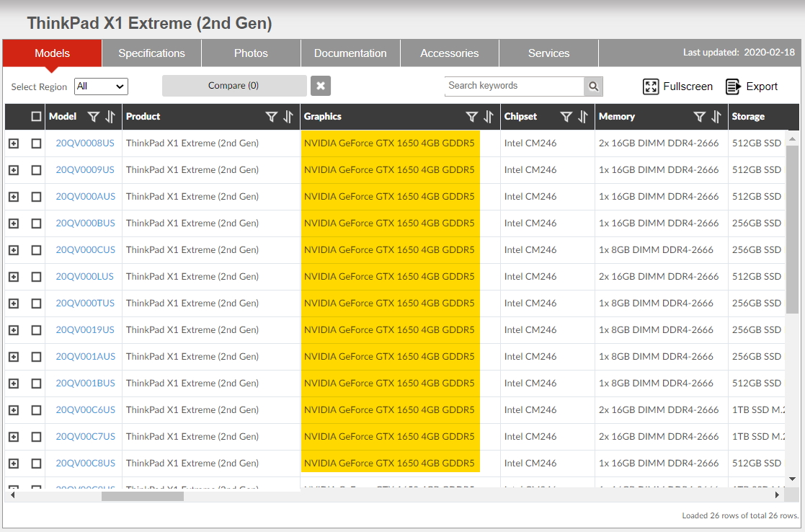Expand the 20QV000CUS row details
Viewport: 805px width, 532px height.
click(x=14, y=250)
